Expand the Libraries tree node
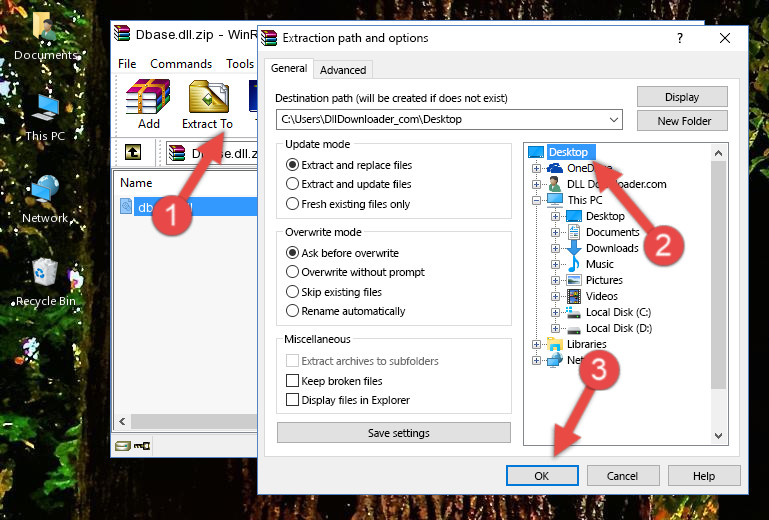This screenshot has width=769, height=520. pyautogui.click(x=537, y=344)
